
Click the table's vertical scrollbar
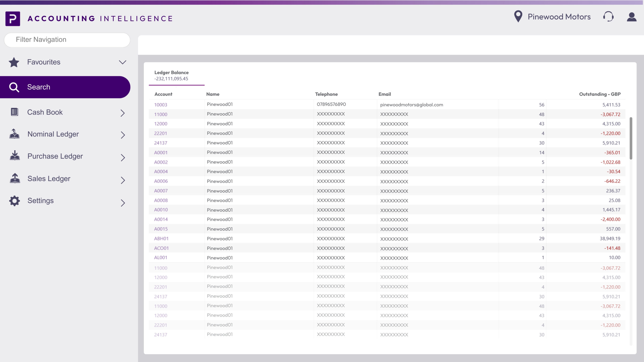point(631,138)
